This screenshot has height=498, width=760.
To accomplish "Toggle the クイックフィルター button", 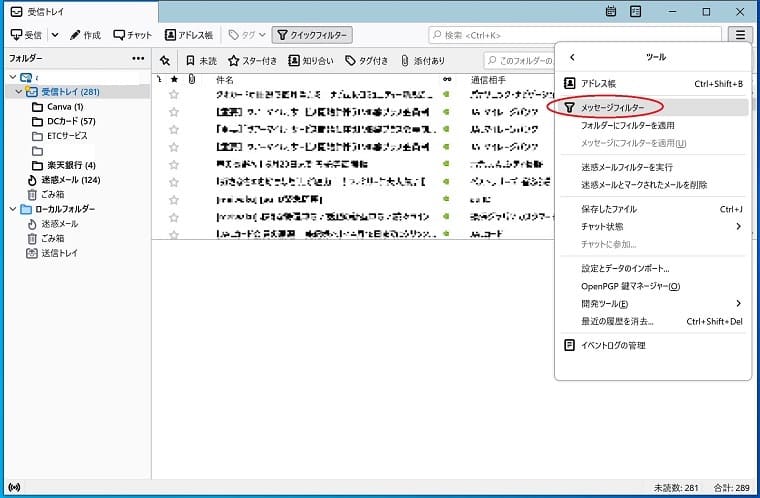I will [312, 35].
